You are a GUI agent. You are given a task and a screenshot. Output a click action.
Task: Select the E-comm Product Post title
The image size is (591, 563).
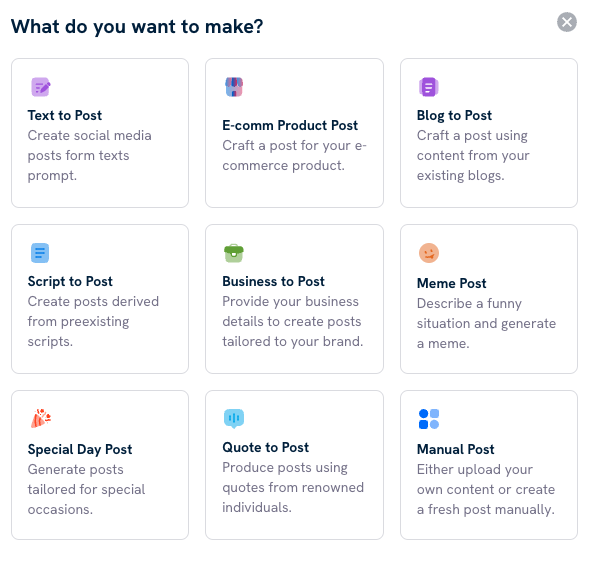(290, 125)
